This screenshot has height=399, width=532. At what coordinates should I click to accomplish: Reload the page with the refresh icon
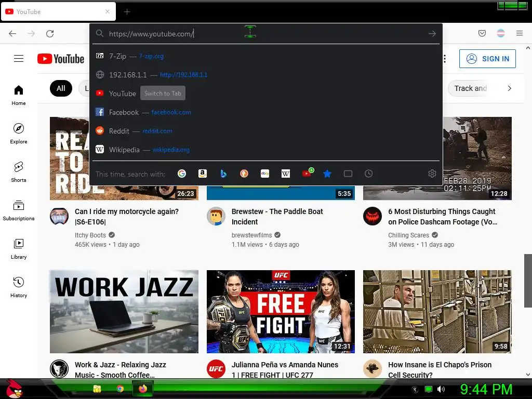(50, 34)
